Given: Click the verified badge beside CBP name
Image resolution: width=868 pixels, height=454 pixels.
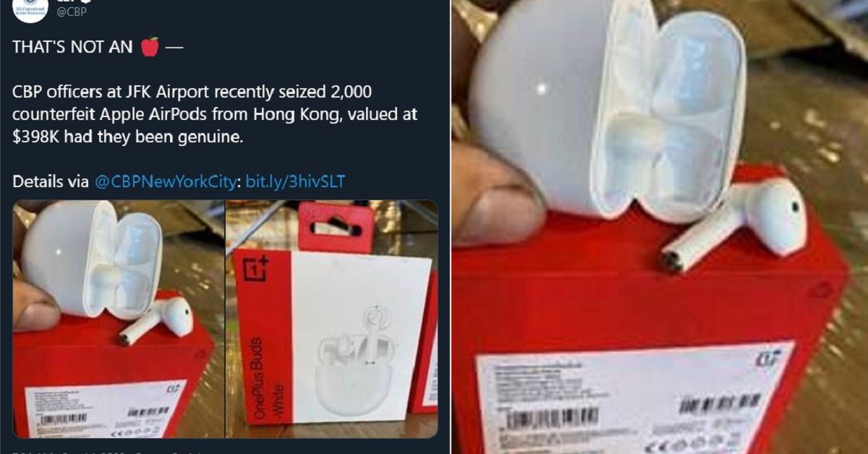Looking at the screenshot, I should (85, 1).
